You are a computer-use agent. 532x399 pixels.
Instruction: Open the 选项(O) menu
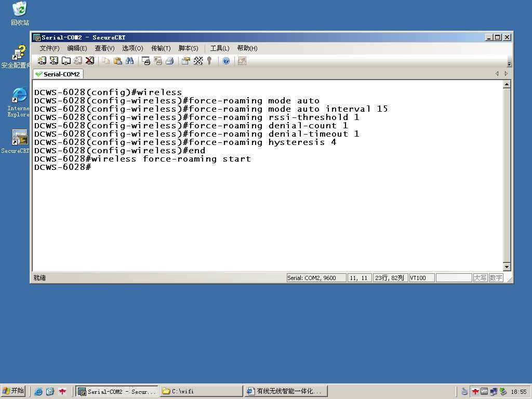132,48
